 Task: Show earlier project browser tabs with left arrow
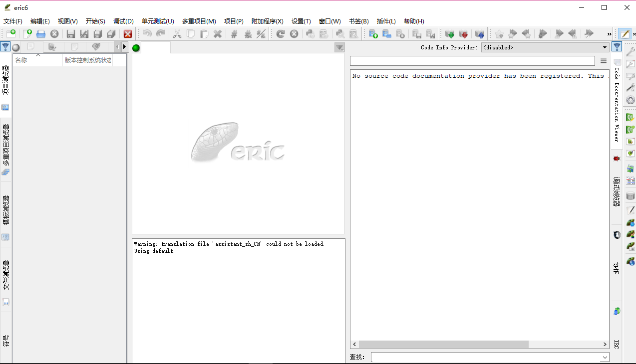coord(117,47)
